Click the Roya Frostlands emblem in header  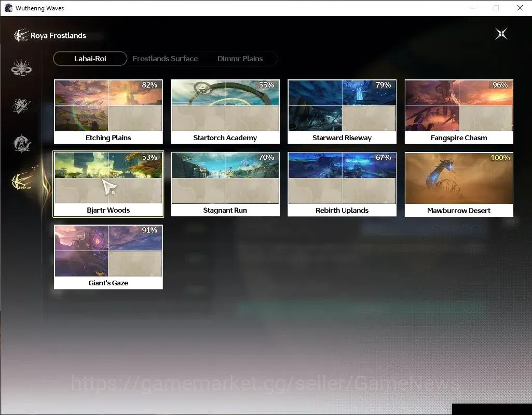21,35
